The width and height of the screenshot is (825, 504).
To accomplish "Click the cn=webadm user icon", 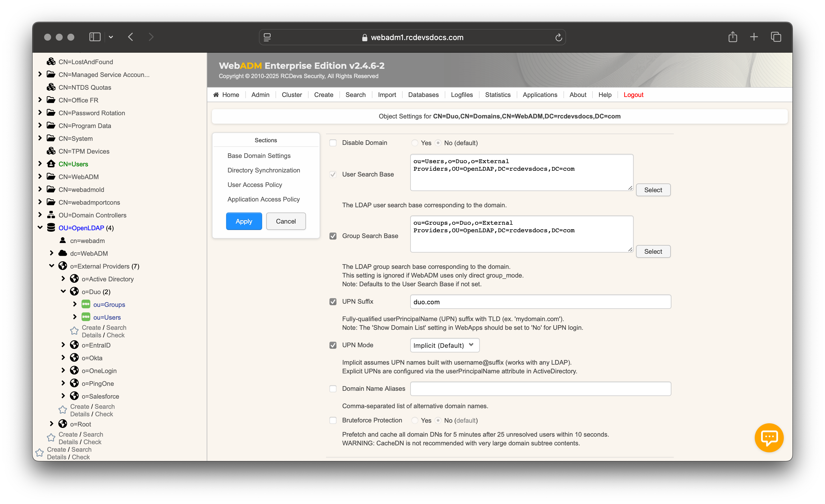I will (63, 240).
